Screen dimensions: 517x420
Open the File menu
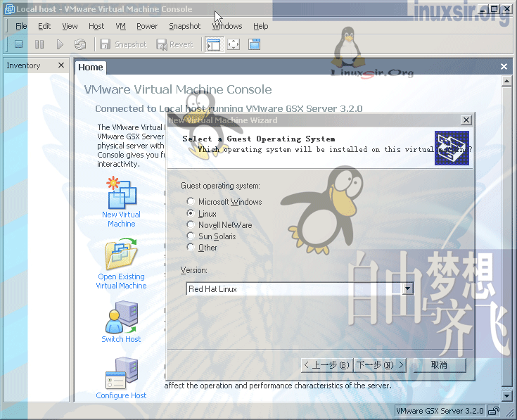click(21, 26)
